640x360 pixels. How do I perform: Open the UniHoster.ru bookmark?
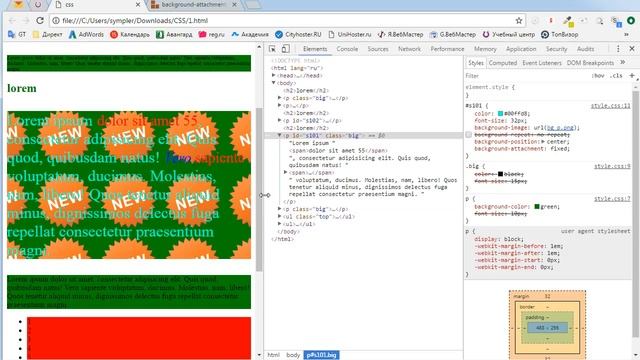tap(350, 35)
